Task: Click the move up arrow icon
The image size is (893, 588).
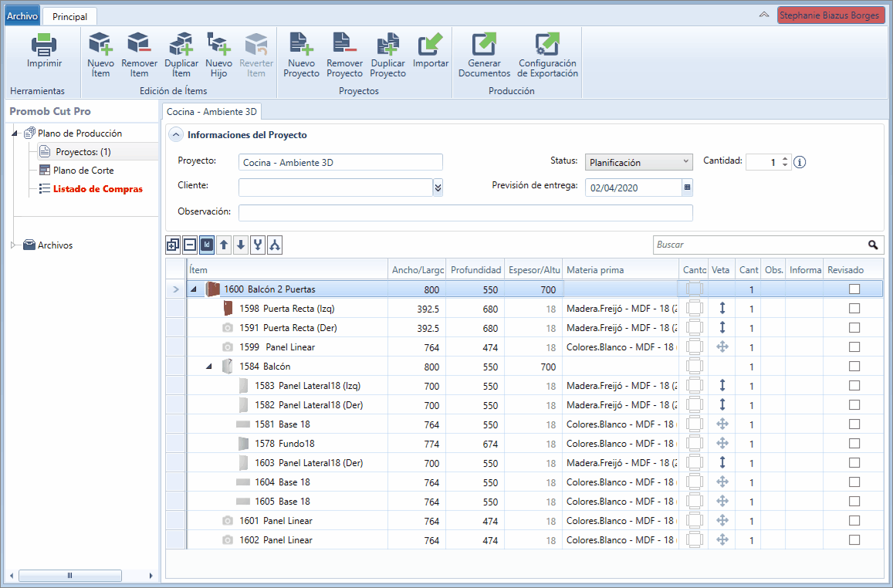Action: coord(224,245)
